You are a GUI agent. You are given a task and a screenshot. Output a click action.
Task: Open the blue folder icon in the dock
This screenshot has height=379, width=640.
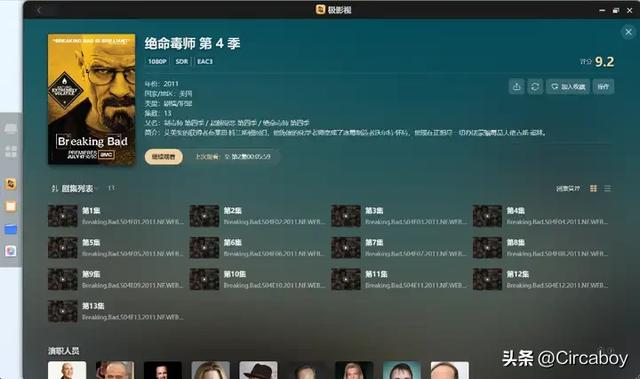11,229
